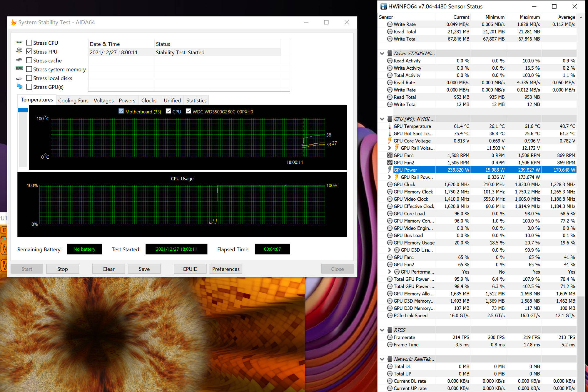Click the Stress local disks drive icon
The height and width of the screenshot is (392, 588).
19,78
